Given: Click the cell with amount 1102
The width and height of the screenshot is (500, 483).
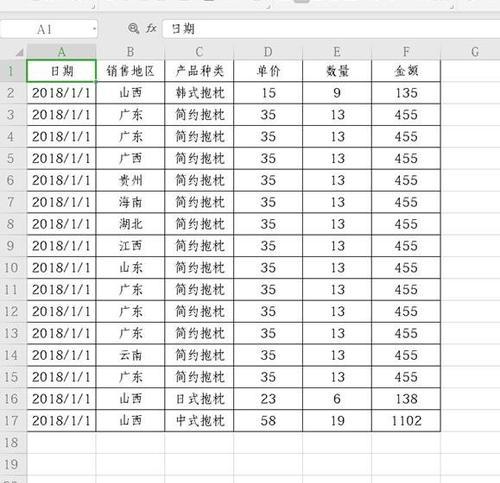Looking at the screenshot, I should (x=406, y=421).
